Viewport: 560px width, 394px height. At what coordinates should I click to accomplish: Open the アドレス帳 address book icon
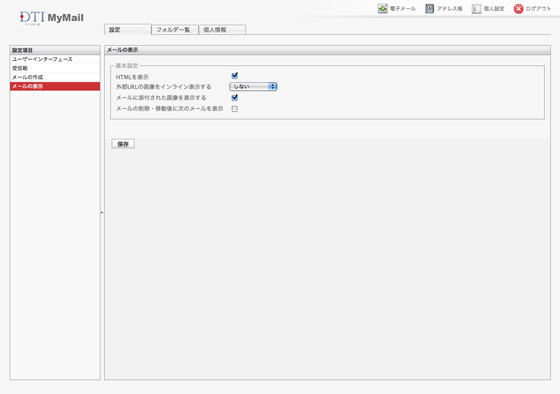click(x=429, y=9)
